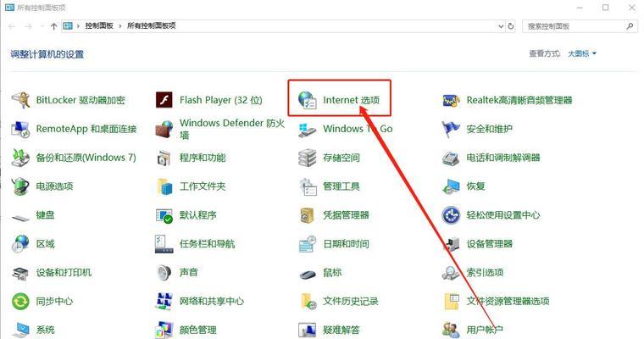Image resolution: width=644 pixels, height=339 pixels.
Task: Click the 控制面板 breadcrumb segment
Action: point(99,26)
